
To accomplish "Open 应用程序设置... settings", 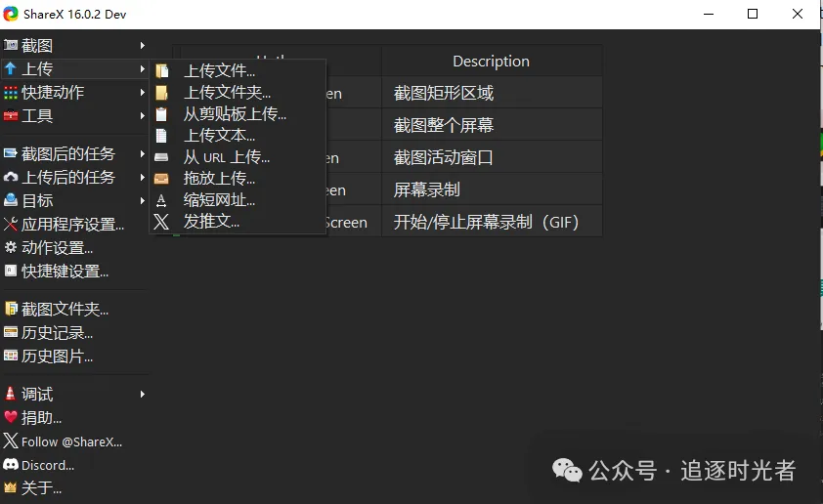I will 73,224.
